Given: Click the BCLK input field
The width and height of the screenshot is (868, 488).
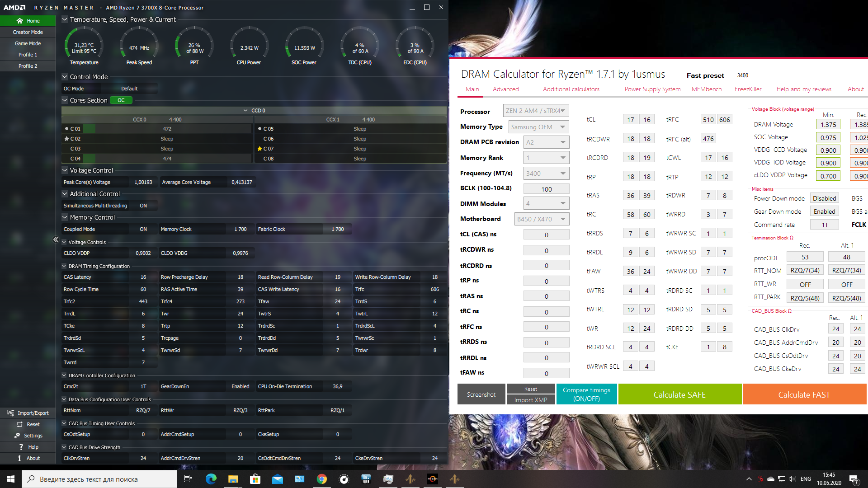Looking at the screenshot, I should click(546, 189).
